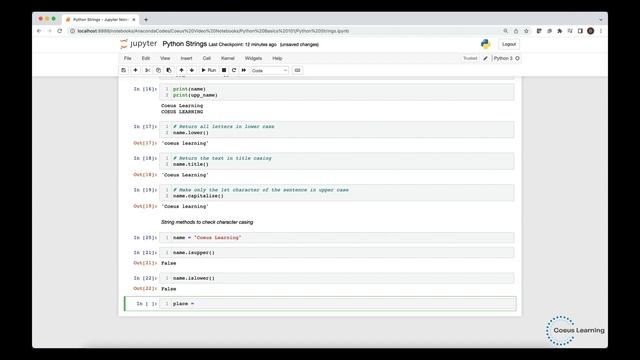Viewport: 640px width, 360px height.
Task: Select the print(name) cell
Action: pos(337,92)
